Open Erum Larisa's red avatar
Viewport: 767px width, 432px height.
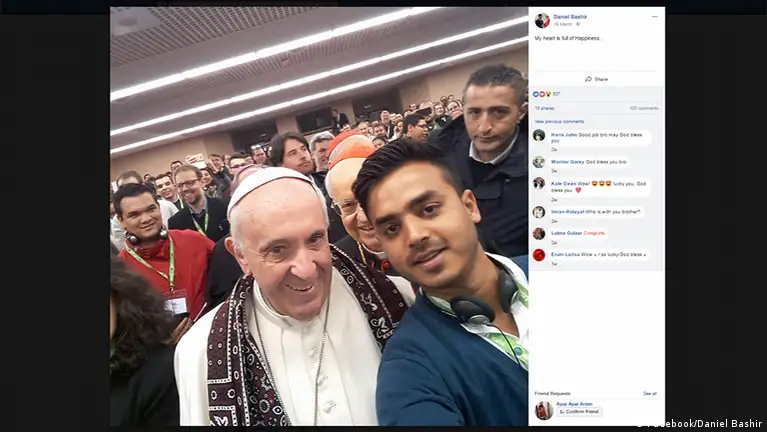[539, 255]
